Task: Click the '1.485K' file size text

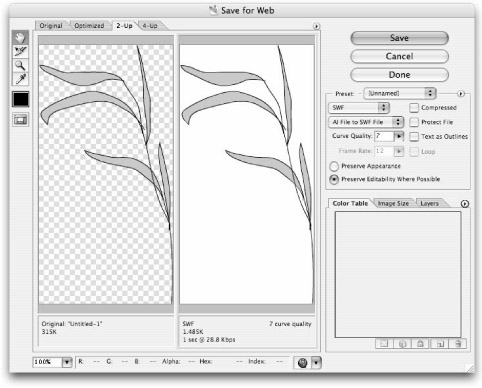Action: 193,332
